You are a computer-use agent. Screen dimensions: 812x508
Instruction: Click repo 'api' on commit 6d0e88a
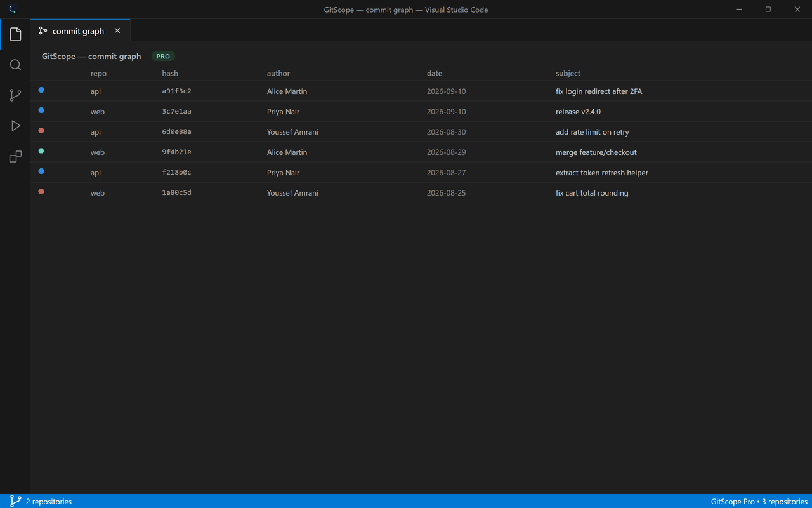tap(96, 132)
